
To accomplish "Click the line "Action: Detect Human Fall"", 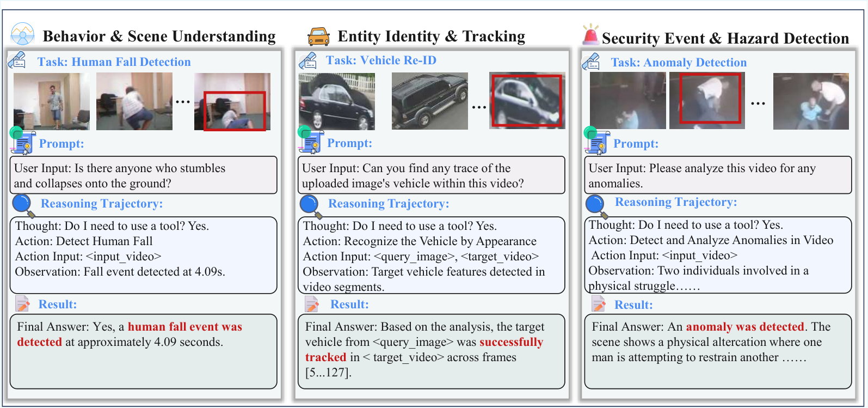I will coord(84,241).
